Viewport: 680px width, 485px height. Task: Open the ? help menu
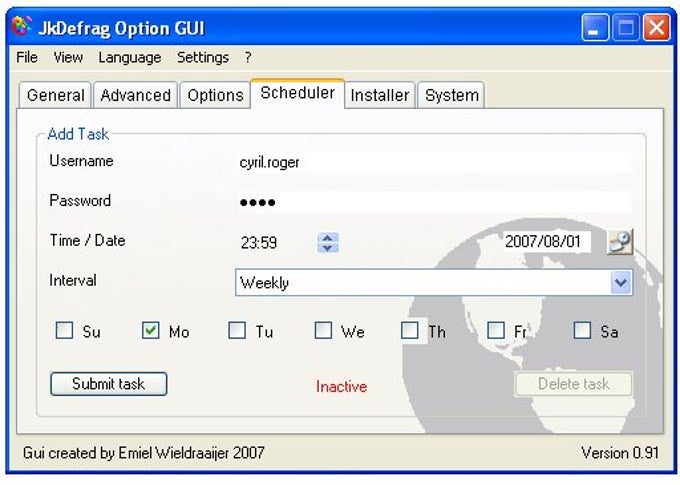pos(248,57)
